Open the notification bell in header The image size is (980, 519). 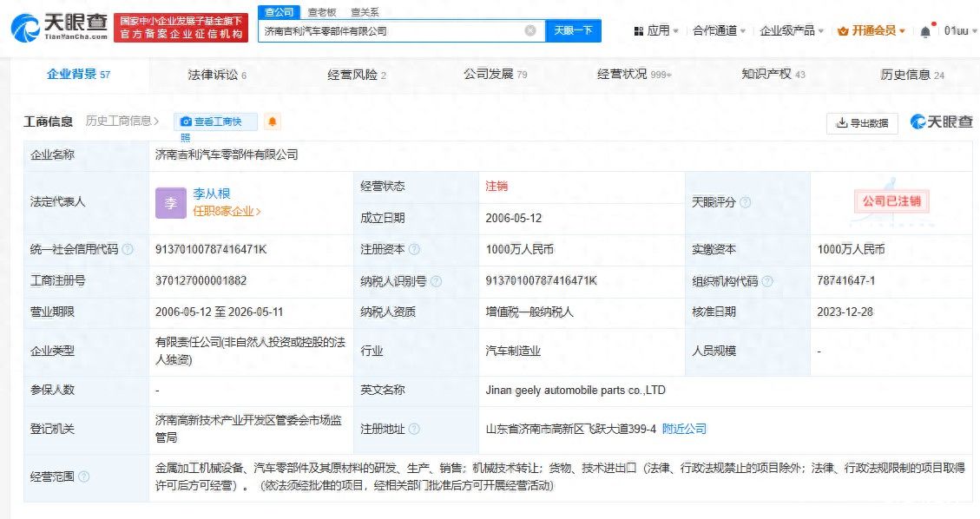point(925,31)
